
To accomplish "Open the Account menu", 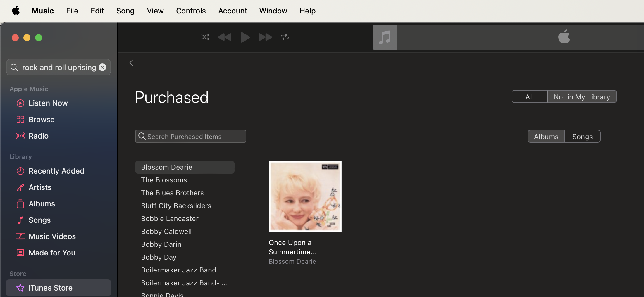I will 233,11.
